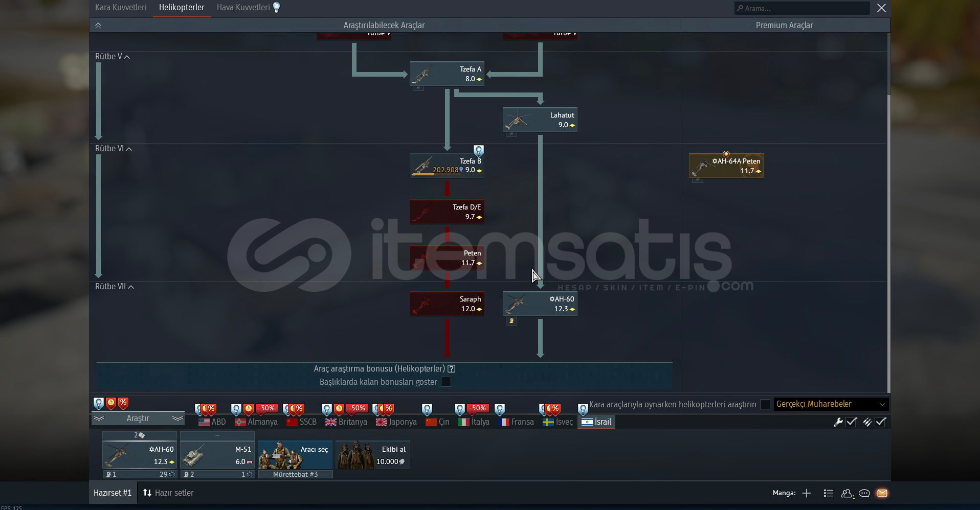Click the clock icon above the Araştır button

pyautogui.click(x=111, y=403)
